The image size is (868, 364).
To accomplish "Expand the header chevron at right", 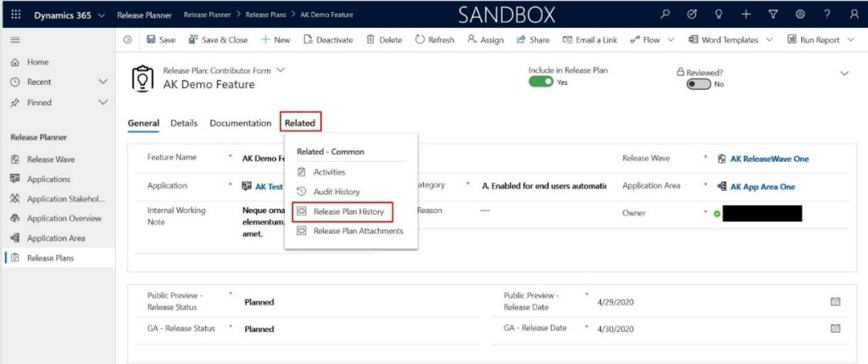I will (x=844, y=74).
